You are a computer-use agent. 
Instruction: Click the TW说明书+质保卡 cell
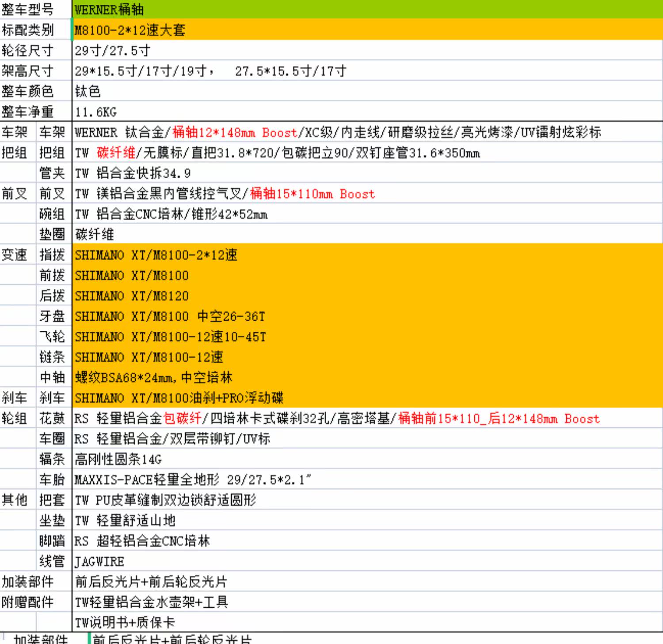click(367, 622)
